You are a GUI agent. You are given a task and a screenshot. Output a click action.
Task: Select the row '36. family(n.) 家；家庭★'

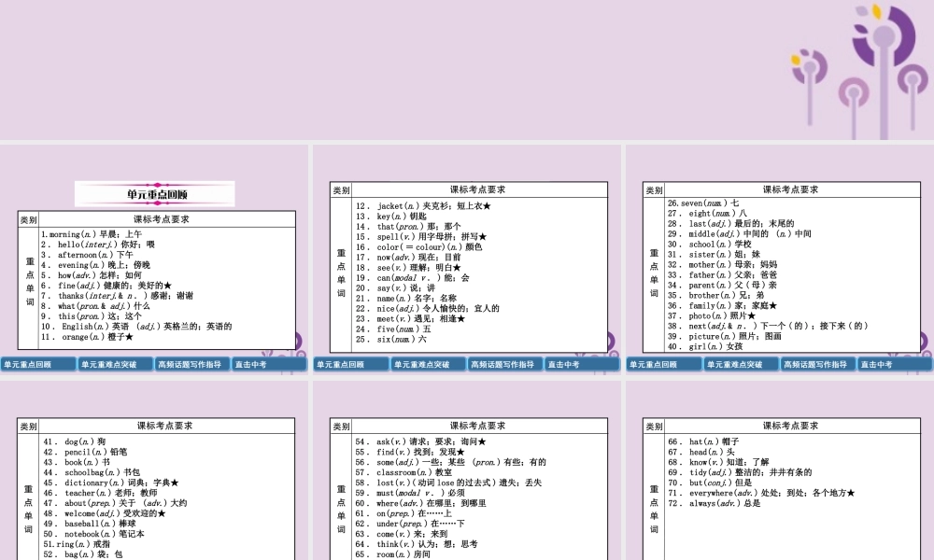point(723,306)
